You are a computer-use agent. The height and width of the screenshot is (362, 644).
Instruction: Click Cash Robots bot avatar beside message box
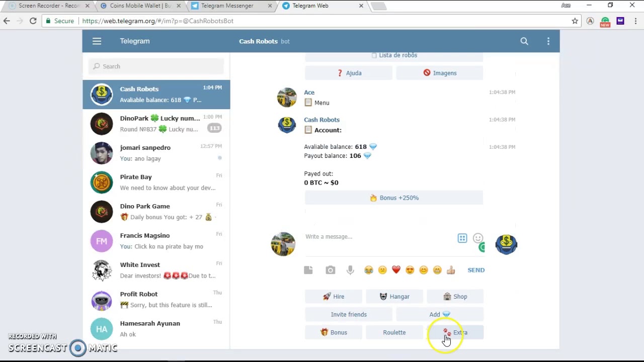tap(506, 244)
